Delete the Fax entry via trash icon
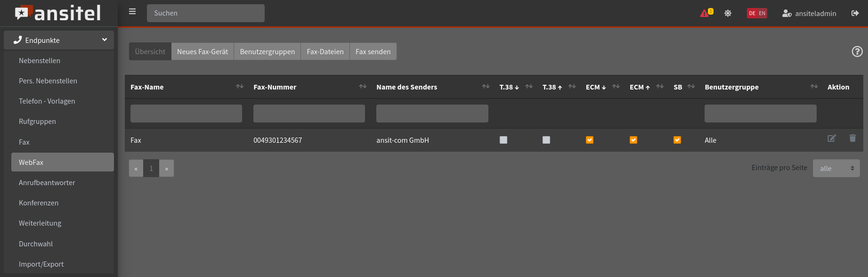Viewport: 868px width, 277px height. click(852, 138)
